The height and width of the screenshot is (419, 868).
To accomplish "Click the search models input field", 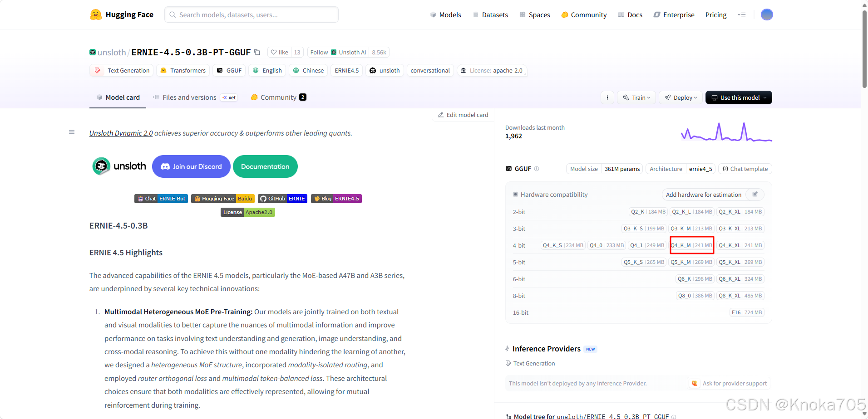I will click(x=252, y=15).
